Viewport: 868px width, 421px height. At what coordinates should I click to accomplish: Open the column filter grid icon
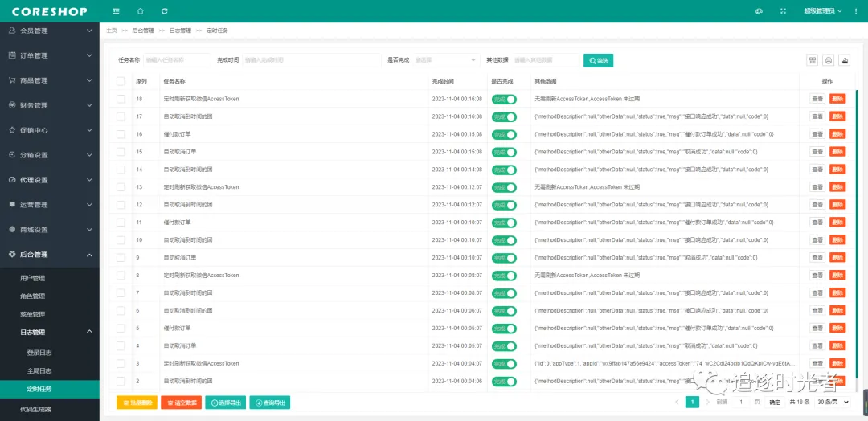click(813, 61)
